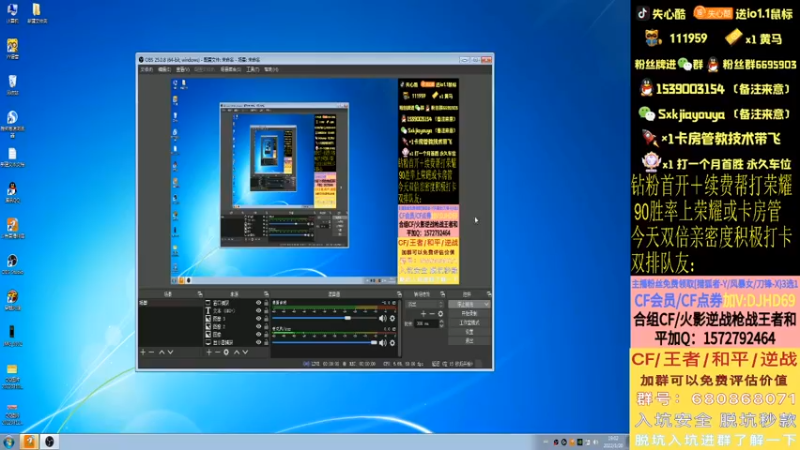
Task: Click the transition duration 300 ms field
Action: pyautogui.click(x=427, y=323)
